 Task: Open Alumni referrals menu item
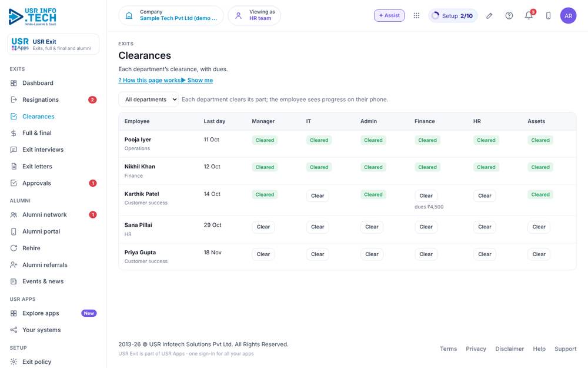tap(45, 265)
